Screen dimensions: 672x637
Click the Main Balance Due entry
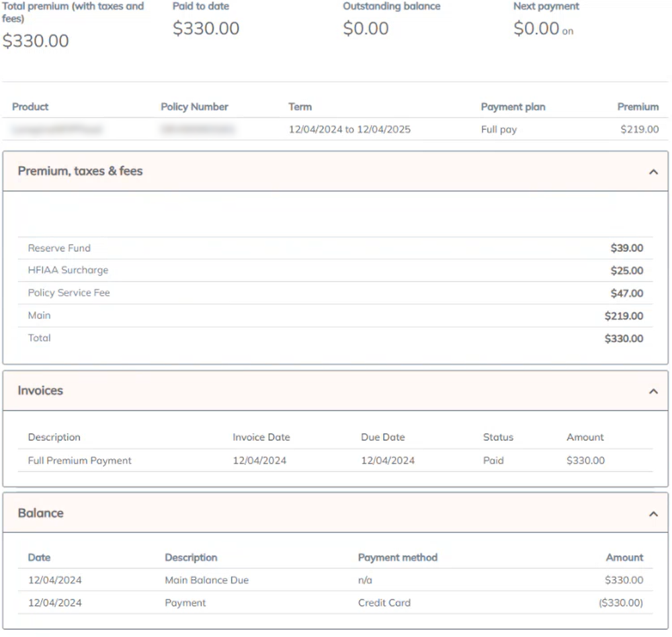[206, 581]
